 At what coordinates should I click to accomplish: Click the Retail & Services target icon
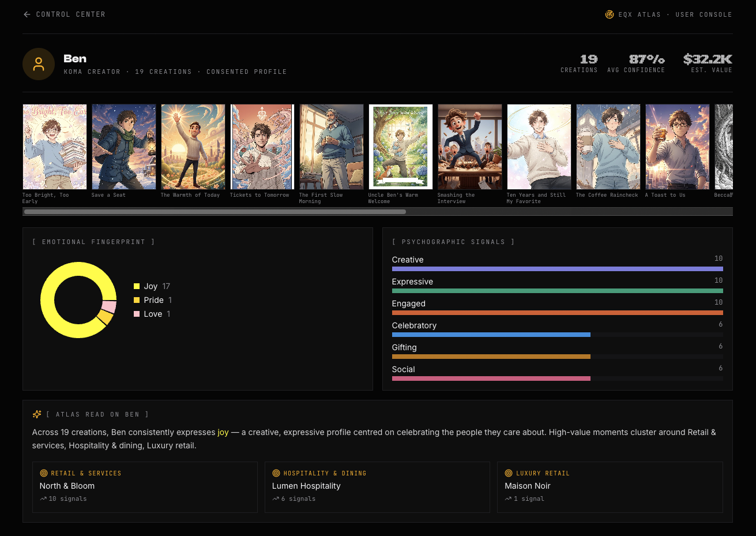point(44,473)
